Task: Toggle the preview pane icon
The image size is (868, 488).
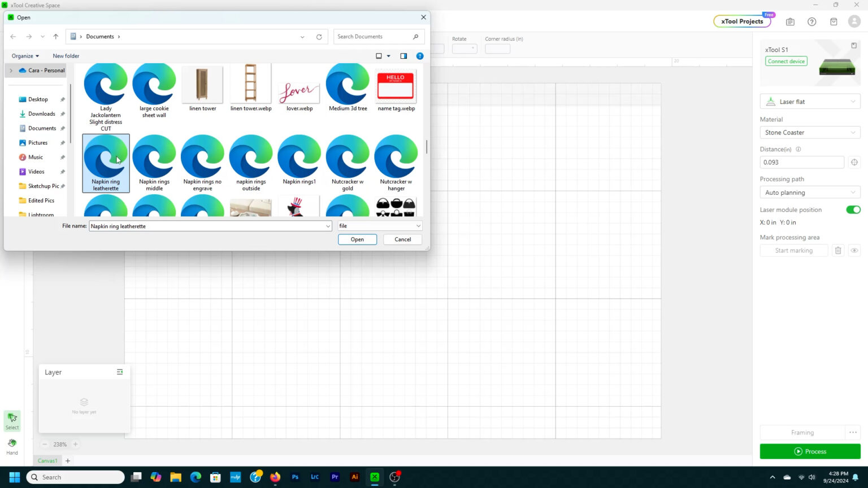Action: tap(403, 56)
